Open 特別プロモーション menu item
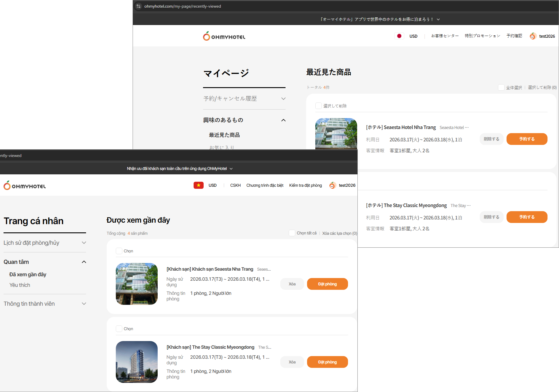559x392 pixels. (482, 36)
